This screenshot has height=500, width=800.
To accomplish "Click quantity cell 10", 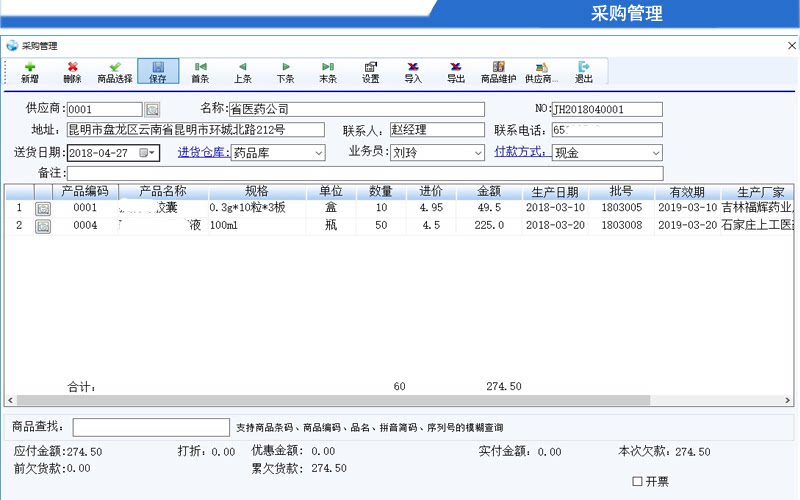I will (x=381, y=208).
